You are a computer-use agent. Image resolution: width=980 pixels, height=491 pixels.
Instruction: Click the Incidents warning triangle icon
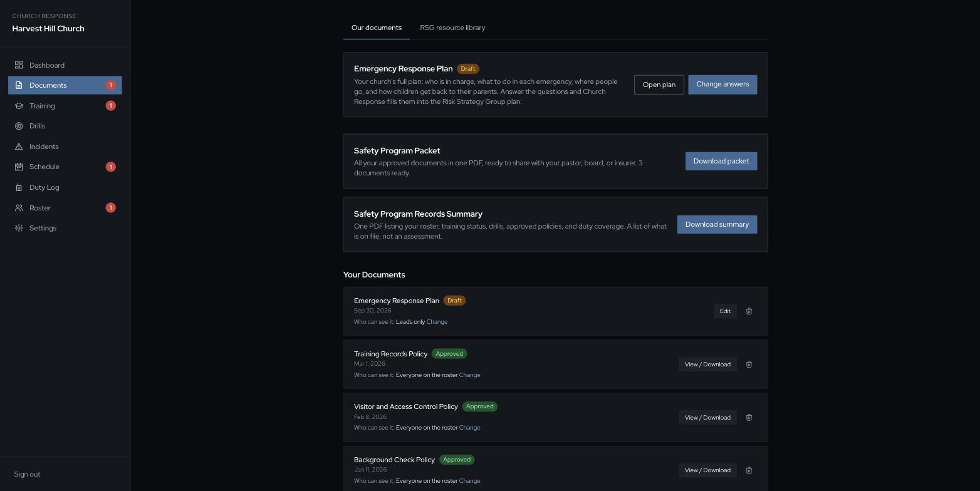[x=19, y=147]
